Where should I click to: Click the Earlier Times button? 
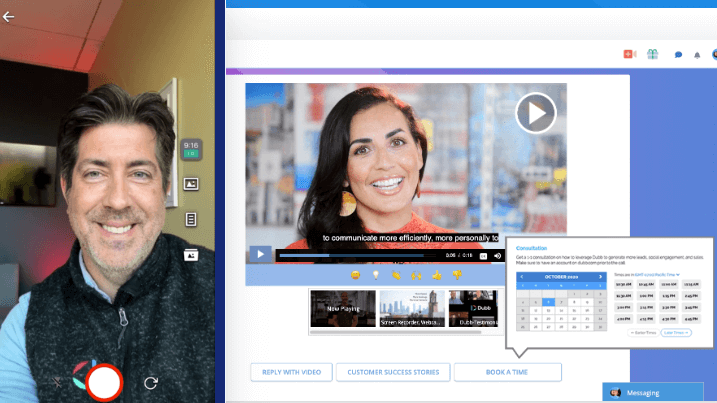(643, 333)
